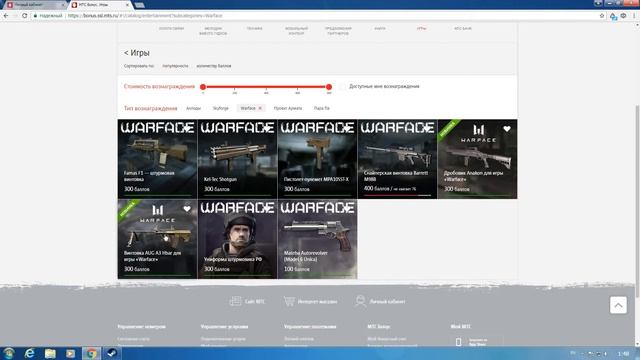Open the Предложения партнеров navigation item
The width and height of the screenshot is (640, 360).
(338, 31)
